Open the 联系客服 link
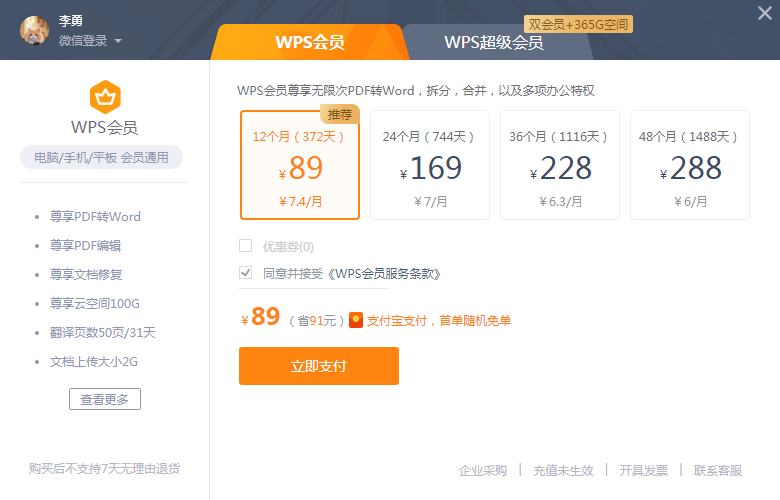Viewport: 780px width, 500px height. 718,470
